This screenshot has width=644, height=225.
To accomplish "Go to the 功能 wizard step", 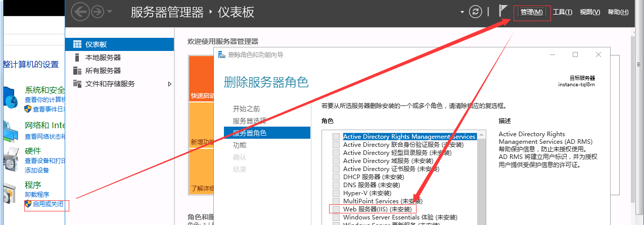I will pyautogui.click(x=240, y=145).
